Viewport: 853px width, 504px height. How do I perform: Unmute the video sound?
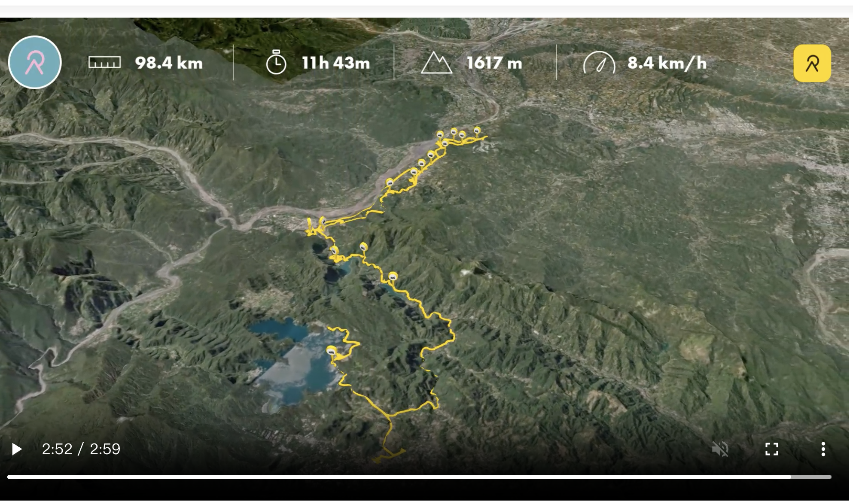pos(720,449)
